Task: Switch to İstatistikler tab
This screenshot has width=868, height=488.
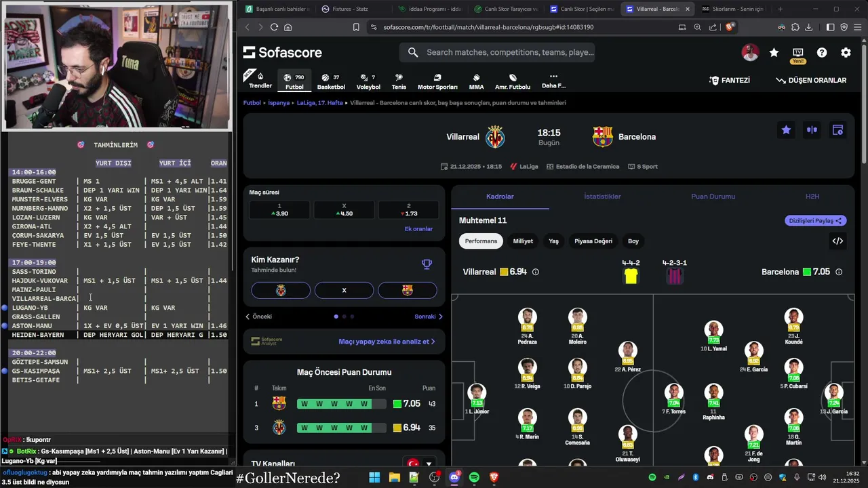Action: coord(602,197)
